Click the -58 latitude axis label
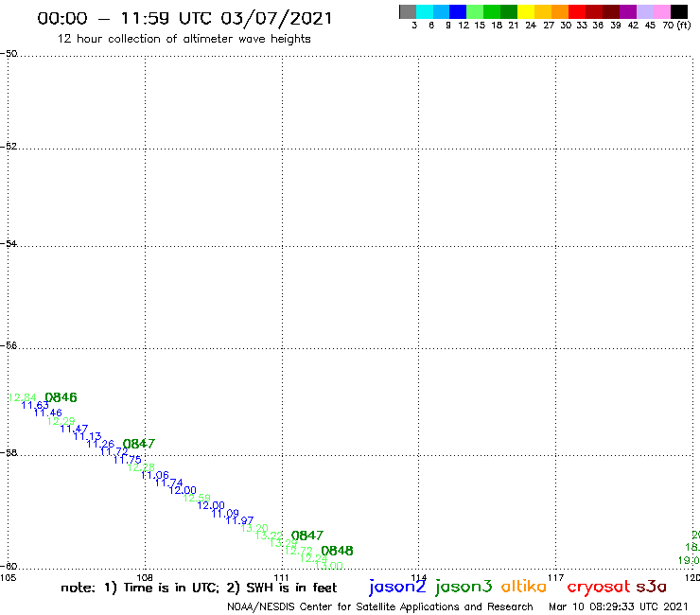The image size is (700, 615). 9,453
